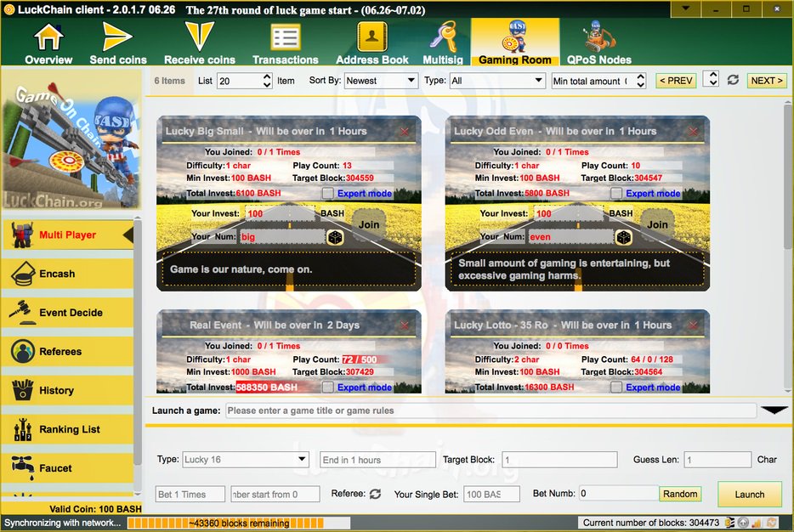Screen dimensions: 794x532
Task: Open the Type All filter dropdown
Action: point(496,81)
